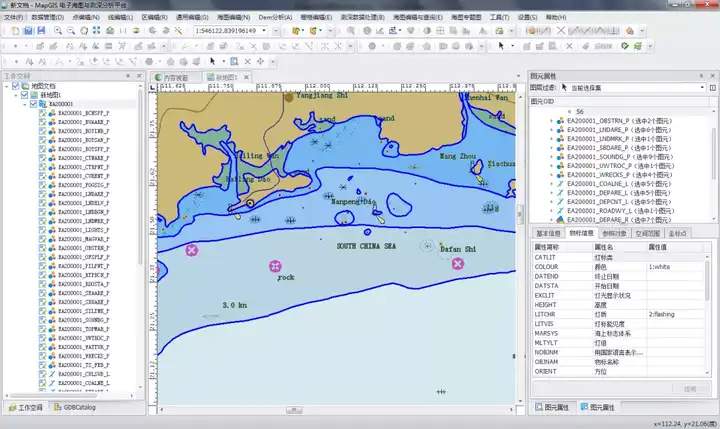
Task: Expand EA200001_SOUNDG_P in 图元OID tree
Action: (x=551, y=157)
